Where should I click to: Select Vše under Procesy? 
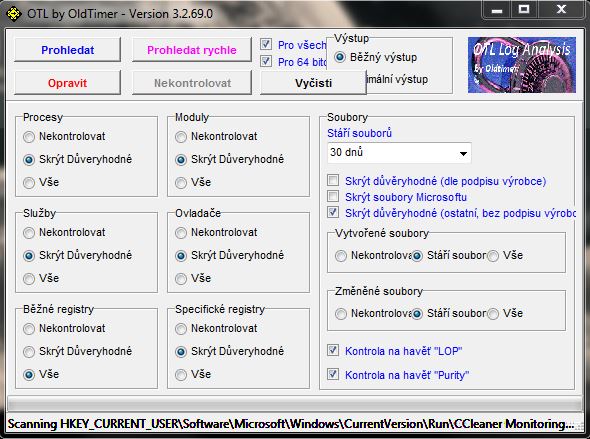(x=29, y=183)
